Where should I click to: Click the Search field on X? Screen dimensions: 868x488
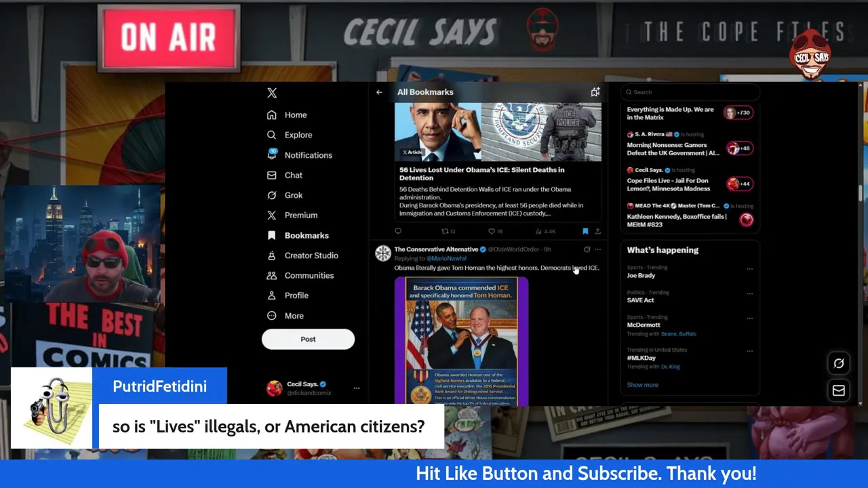tap(690, 92)
